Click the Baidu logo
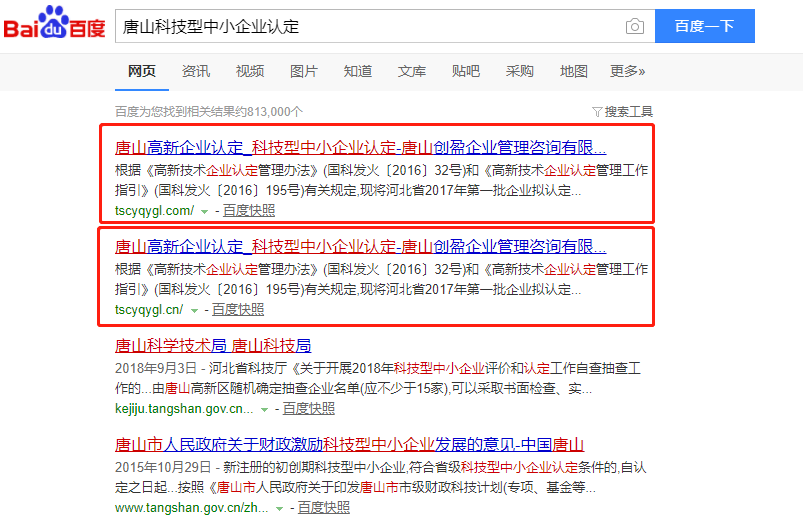Screen dimensions: 803x527 [55, 26]
